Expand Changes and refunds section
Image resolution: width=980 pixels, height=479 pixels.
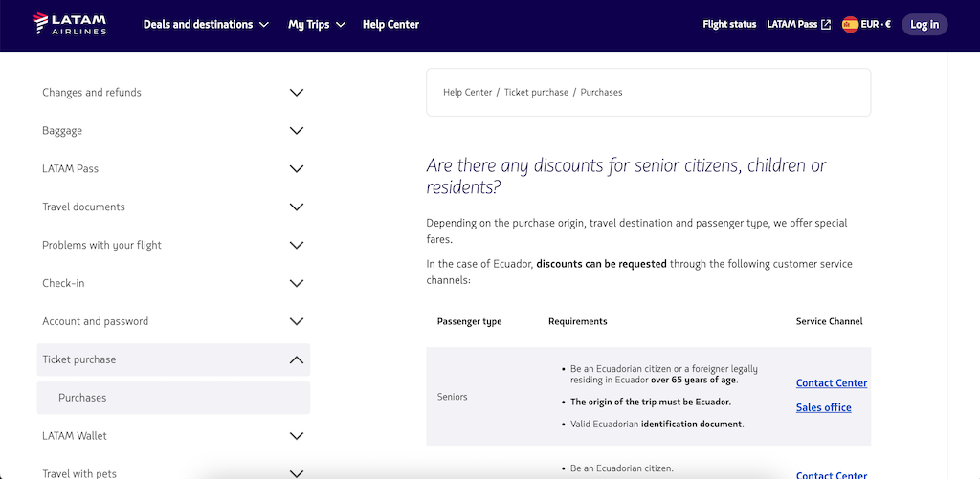(x=173, y=93)
